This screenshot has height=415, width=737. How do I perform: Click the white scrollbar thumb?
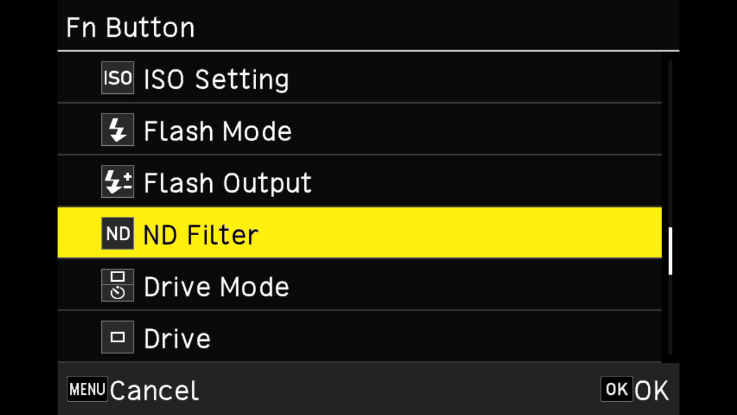tap(670, 250)
